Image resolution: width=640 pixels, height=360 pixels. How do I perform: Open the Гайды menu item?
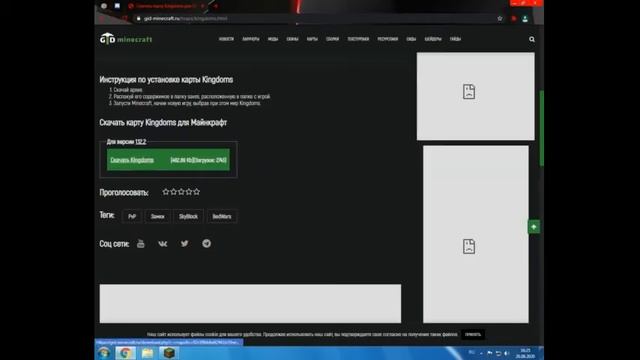[x=456, y=39]
